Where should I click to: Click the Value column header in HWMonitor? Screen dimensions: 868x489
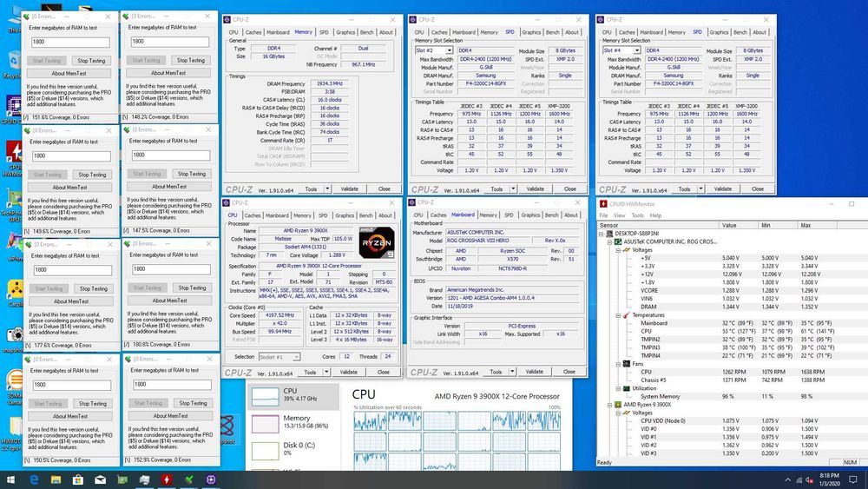pos(739,226)
